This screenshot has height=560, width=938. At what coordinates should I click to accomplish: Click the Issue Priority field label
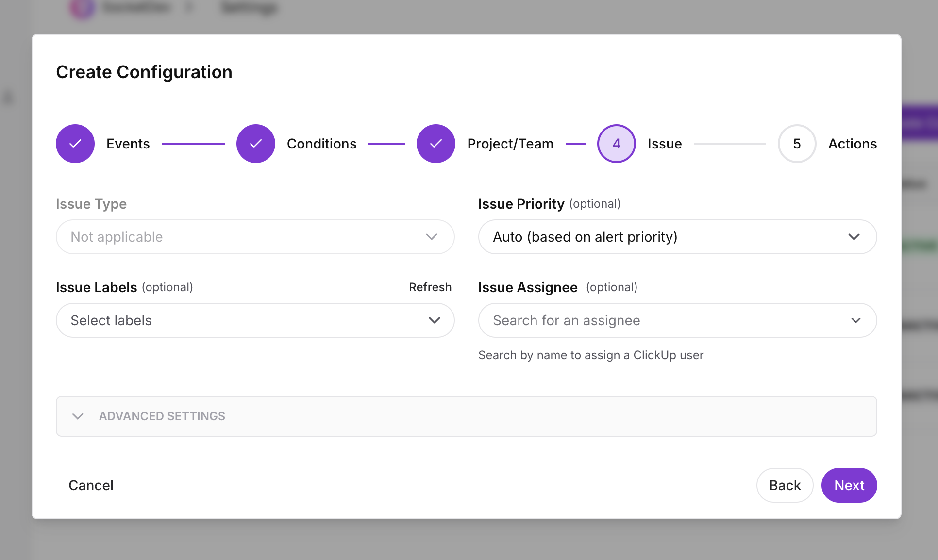[521, 204]
